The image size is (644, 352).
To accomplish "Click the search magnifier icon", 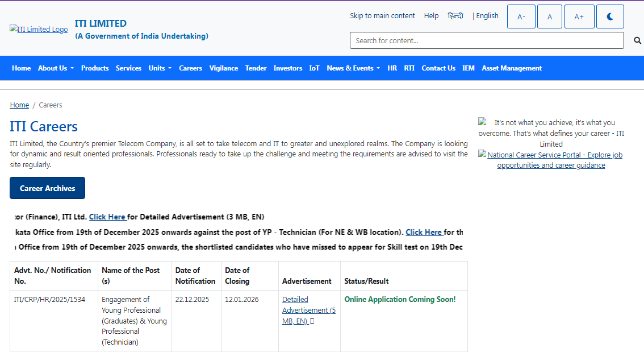I will tap(637, 40).
